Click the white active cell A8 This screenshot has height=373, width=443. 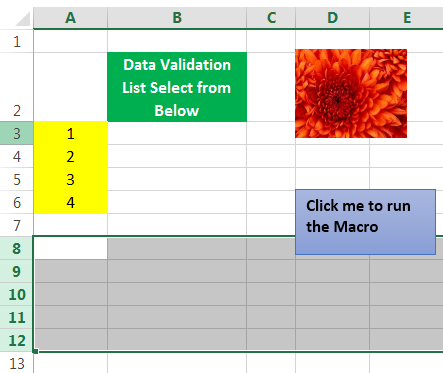[x=71, y=248]
